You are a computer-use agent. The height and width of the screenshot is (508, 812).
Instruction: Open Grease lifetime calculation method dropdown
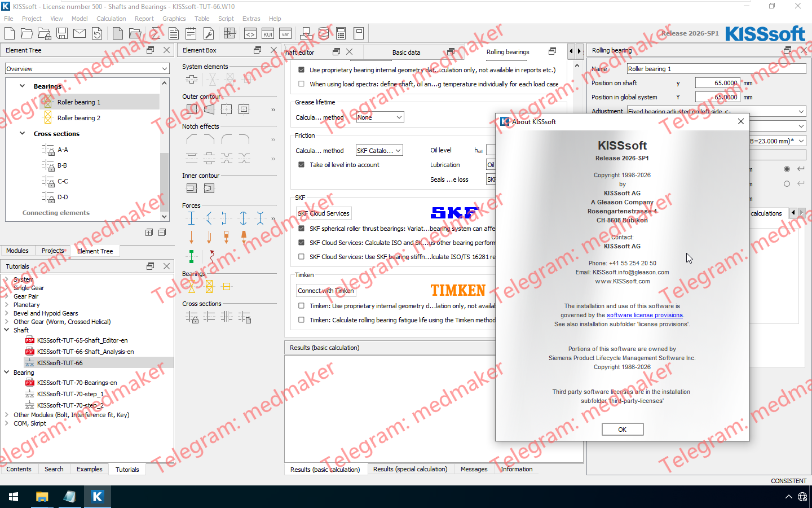pyautogui.click(x=380, y=117)
